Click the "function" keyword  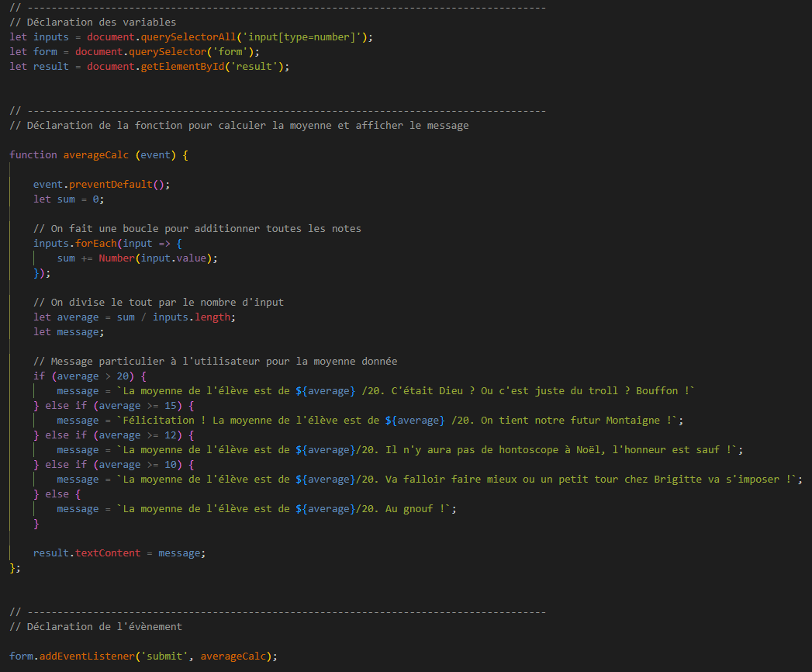[33, 155]
